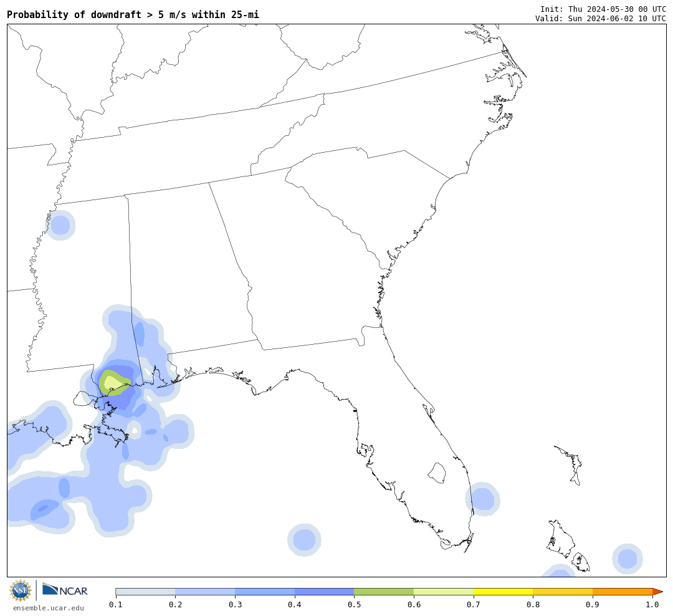Click Lake Okeechobee outline in Florida

click(x=437, y=473)
